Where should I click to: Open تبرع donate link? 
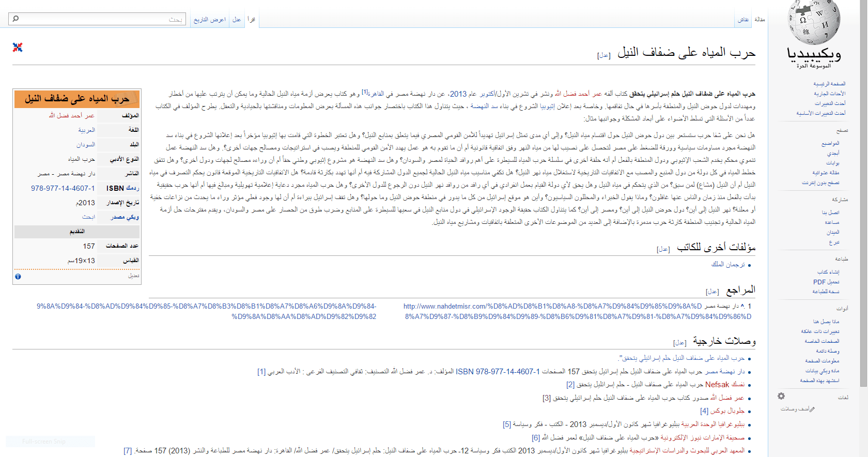pyautogui.click(x=834, y=242)
